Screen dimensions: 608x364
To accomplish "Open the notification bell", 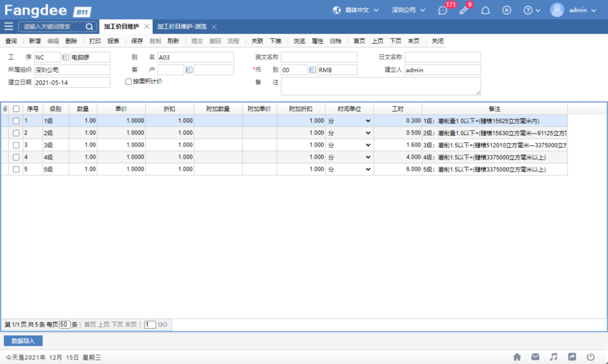I will [486, 10].
